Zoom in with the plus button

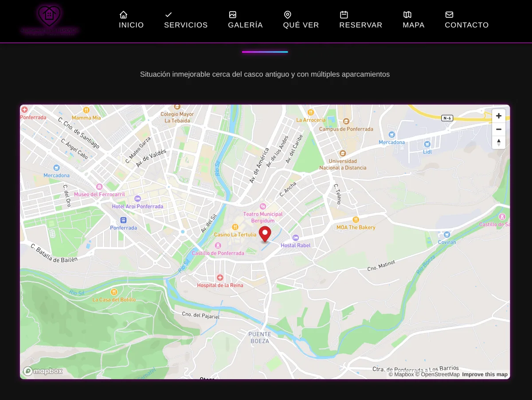499,116
